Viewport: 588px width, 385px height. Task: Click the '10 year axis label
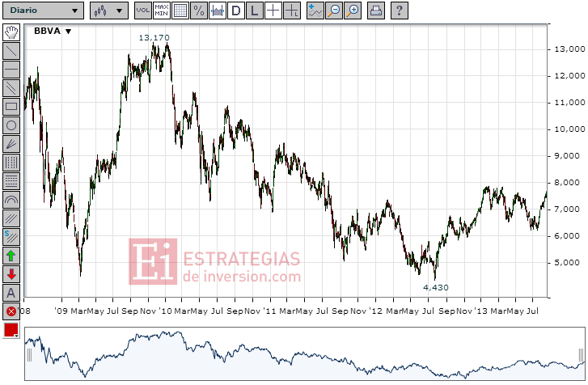pyautogui.click(x=165, y=311)
